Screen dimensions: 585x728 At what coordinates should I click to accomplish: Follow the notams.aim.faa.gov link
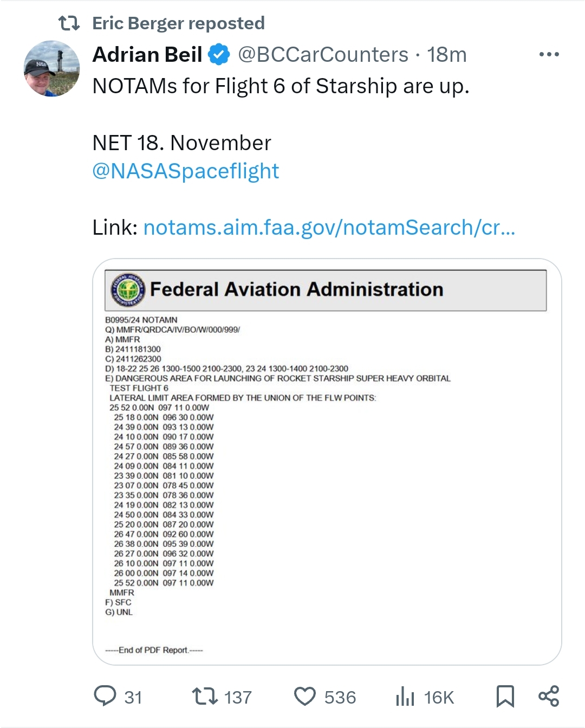pos(329,228)
